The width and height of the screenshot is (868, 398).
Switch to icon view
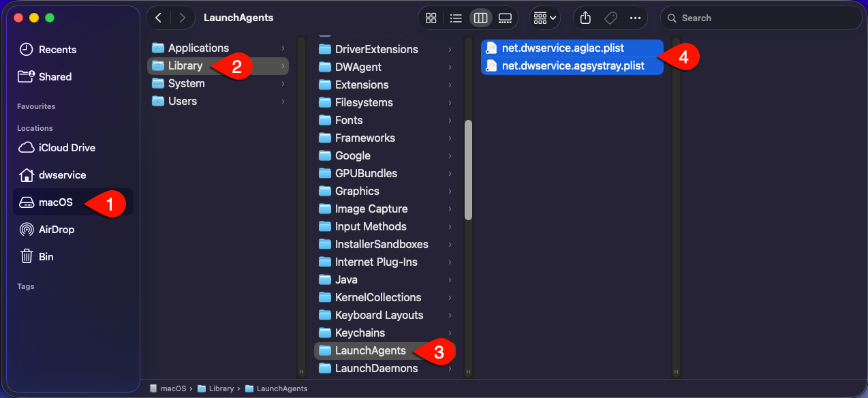(x=431, y=18)
